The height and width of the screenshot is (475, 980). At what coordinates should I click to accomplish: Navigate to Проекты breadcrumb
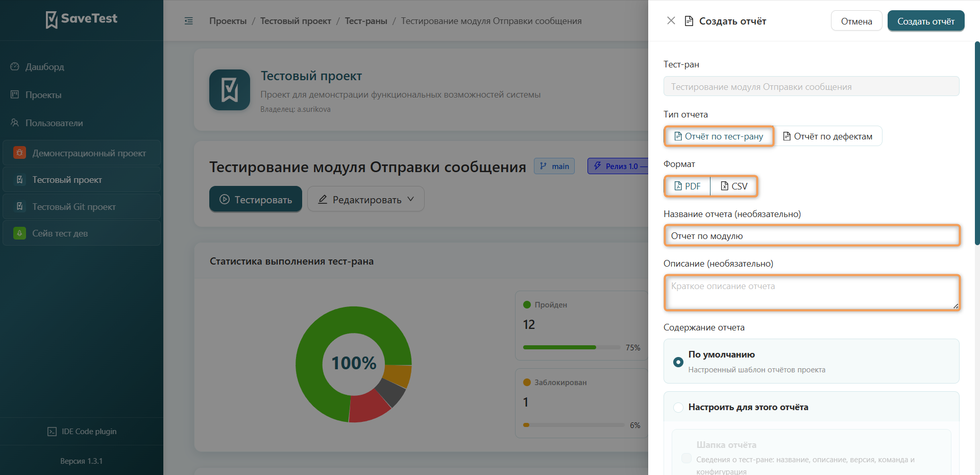pyautogui.click(x=228, y=21)
